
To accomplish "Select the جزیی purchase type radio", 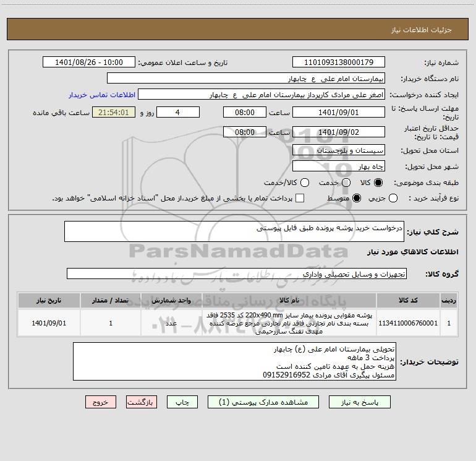I will point(393,198).
